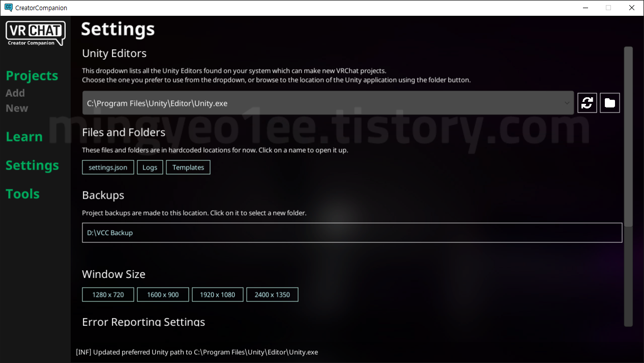Click the Window Size heading
Screen dimensions: 644x363
pyautogui.click(x=114, y=274)
